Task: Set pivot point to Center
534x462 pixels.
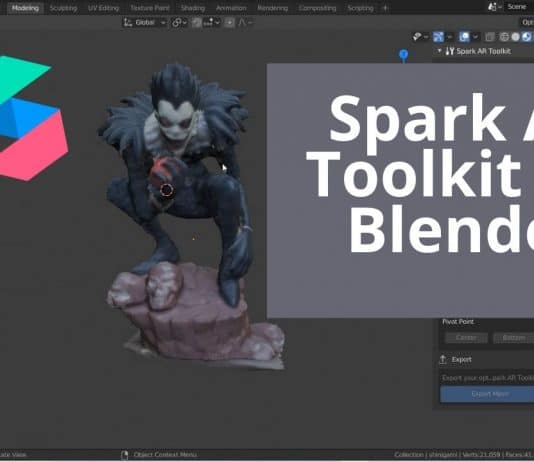Action: coord(466,338)
